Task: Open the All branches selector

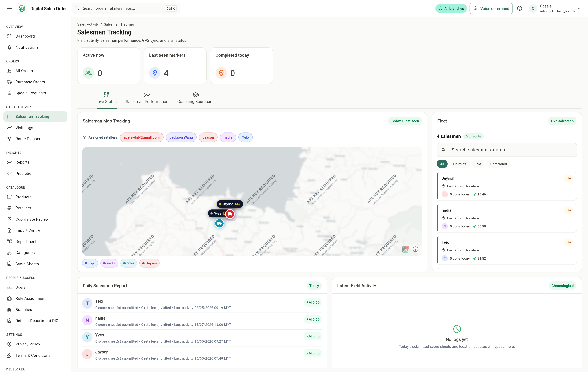Action: coord(451,9)
